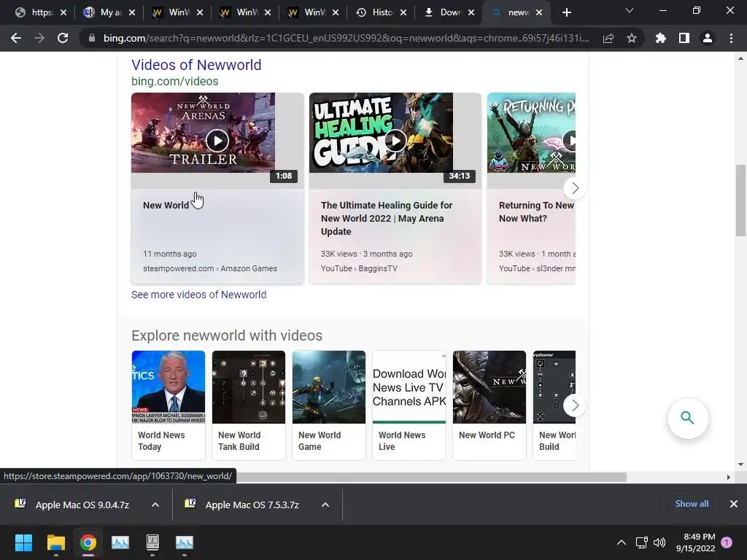The height and width of the screenshot is (560, 747).
Task: Go back to the previous page
Action: point(16,38)
